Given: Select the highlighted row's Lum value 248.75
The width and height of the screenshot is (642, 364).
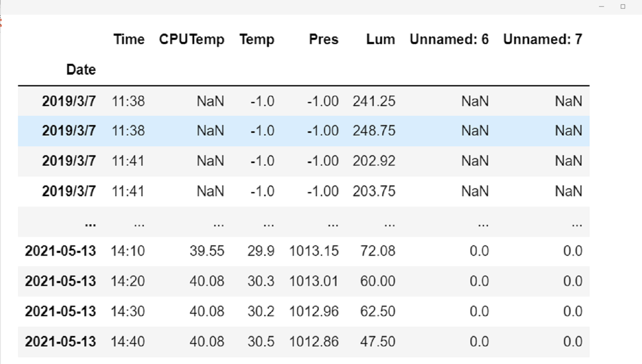Looking at the screenshot, I should pos(374,131).
